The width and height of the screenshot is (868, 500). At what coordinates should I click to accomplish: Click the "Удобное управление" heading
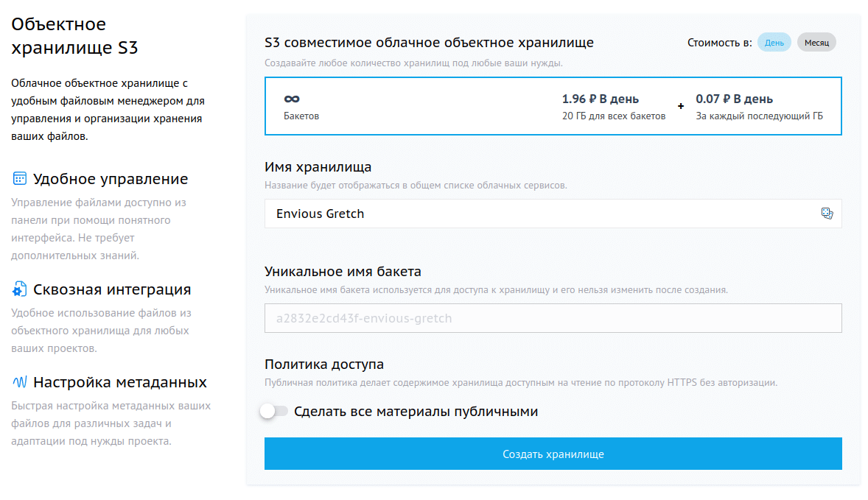tap(111, 179)
